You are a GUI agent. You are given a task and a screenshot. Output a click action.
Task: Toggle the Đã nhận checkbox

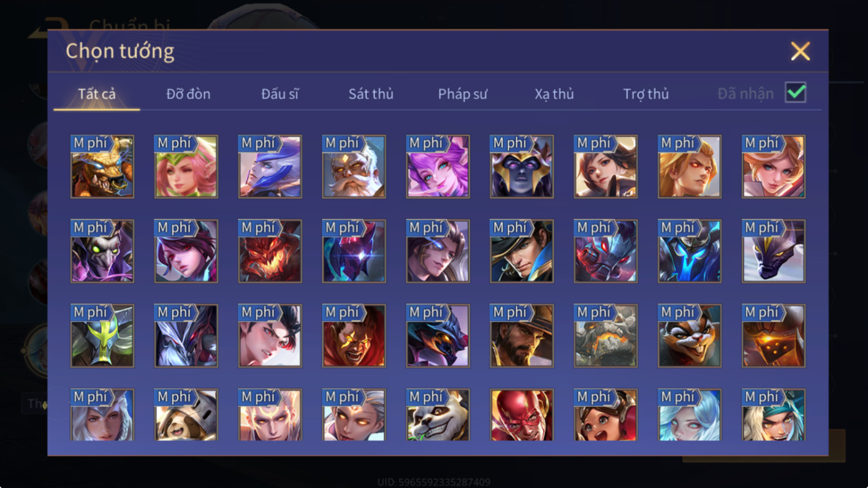click(x=796, y=93)
